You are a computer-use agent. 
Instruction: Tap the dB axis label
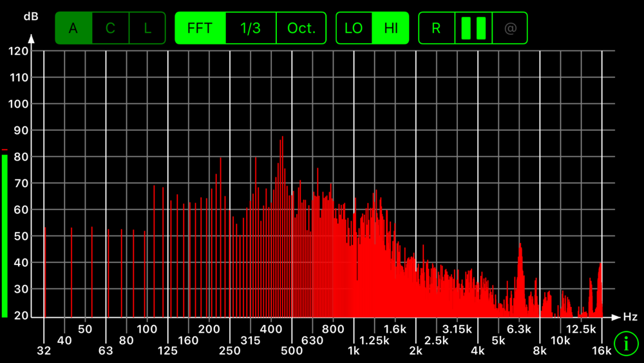point(31,17)
